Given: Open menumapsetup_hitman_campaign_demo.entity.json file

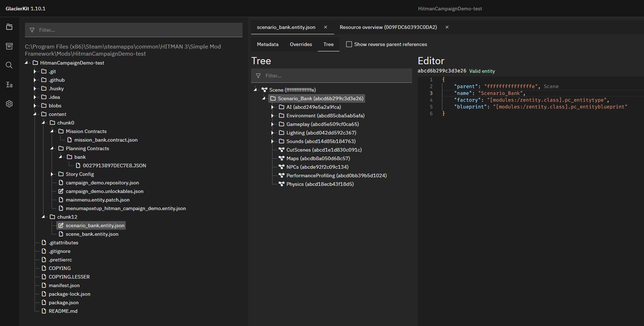Looking at the screenshot, I should click(x=126, y=208).
